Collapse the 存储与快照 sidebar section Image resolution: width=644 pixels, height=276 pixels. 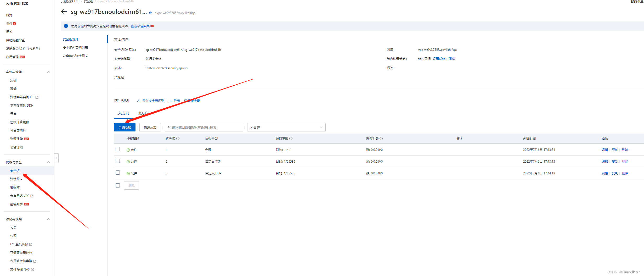pyautogui.click(x=48, y=219)
